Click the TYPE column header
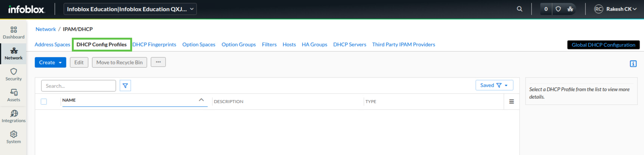The width and height of the screenshot is (644, 155). pos(371,102)
